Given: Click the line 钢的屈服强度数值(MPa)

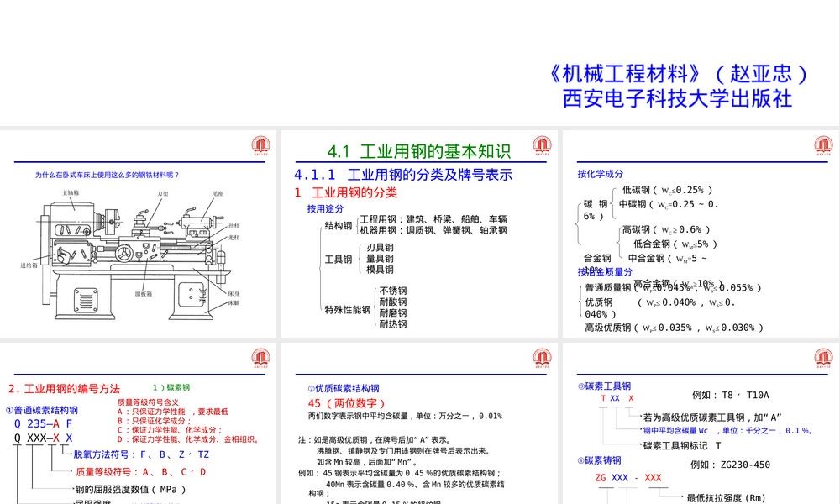Looking at the screenshot, I should (x=130, y=490).
